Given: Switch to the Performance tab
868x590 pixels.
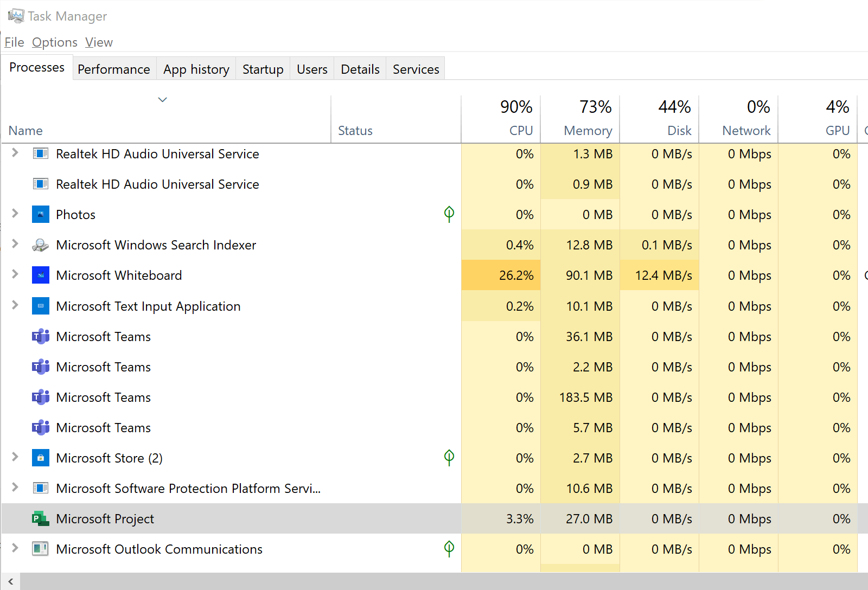Looking at the screenshot, I should point(114,69).
